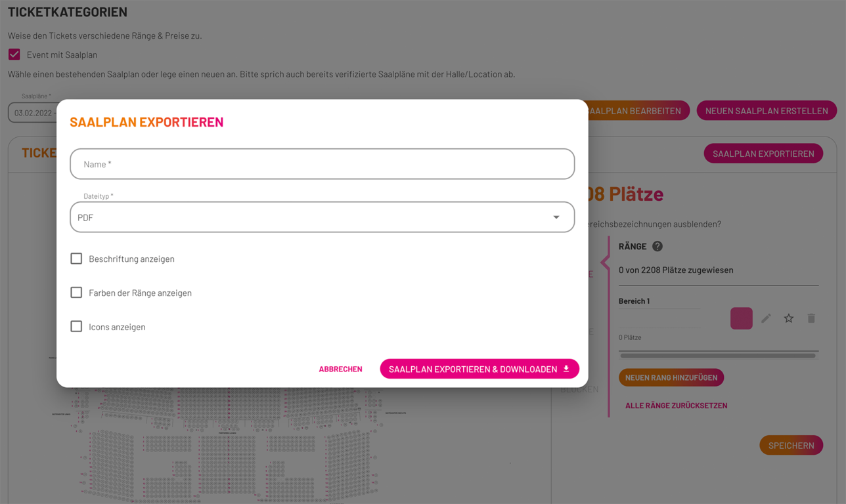The image size is (846, 504).
Task: Expand the Saalpläne selection dropdown
Action: 33,112
